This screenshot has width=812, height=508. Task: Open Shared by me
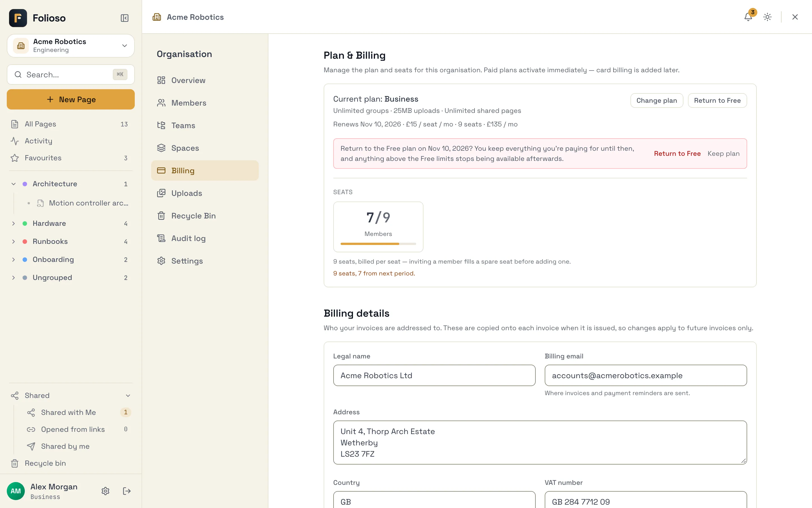78,446
